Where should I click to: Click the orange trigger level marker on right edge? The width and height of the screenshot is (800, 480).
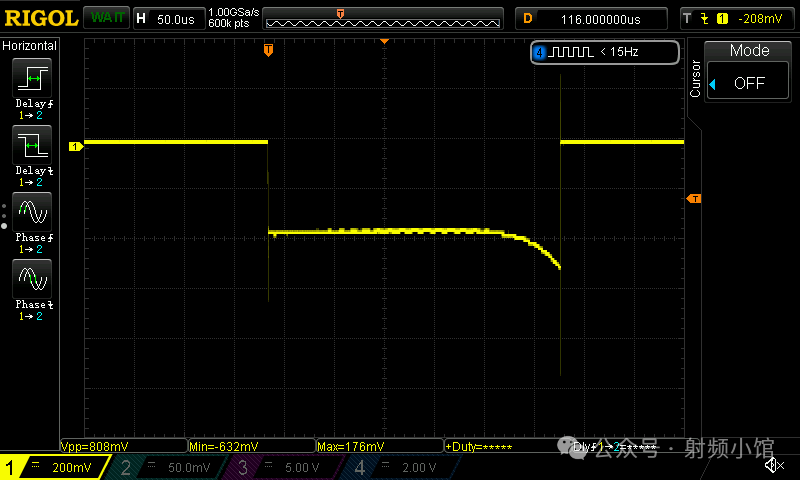[694, 199]
